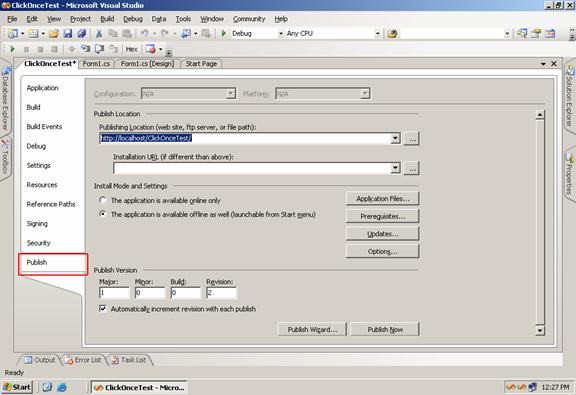Open the Find combo box dropdown arrow
Image resolution: width=576 pixels, height=395 pixels.
507,33
